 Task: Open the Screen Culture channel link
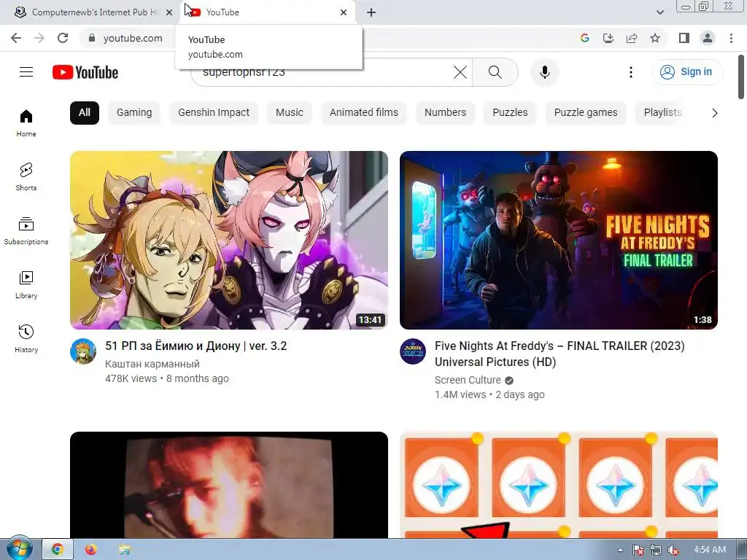(x=468, y=380)
